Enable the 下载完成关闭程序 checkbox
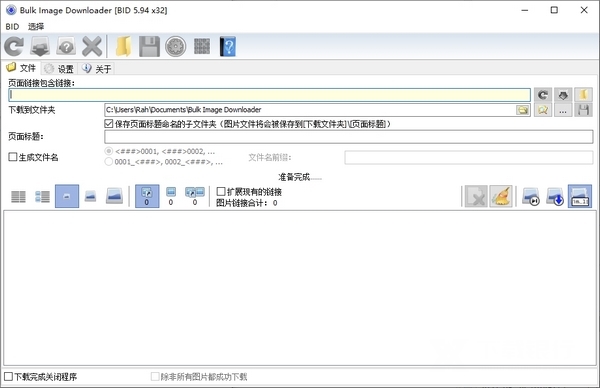The width and height of the screenshot is (600, 388). (8, 377)
